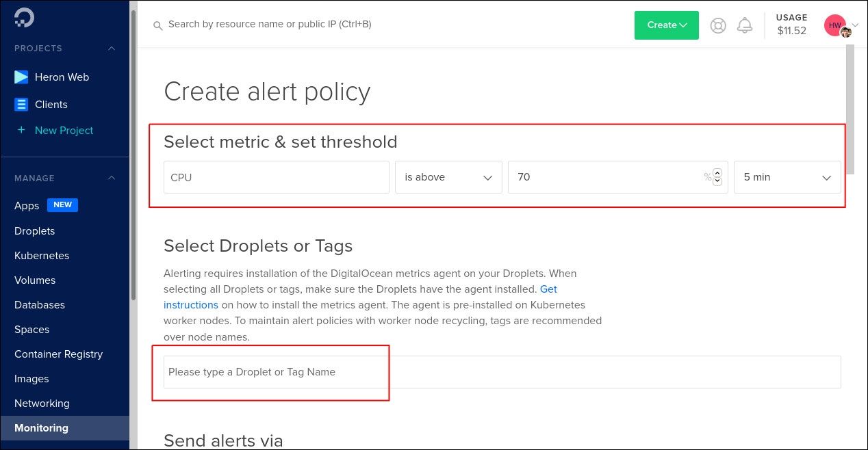
Task: Open the green Create dropdown button
Action: pyautogui.click(x=666, y=25)
